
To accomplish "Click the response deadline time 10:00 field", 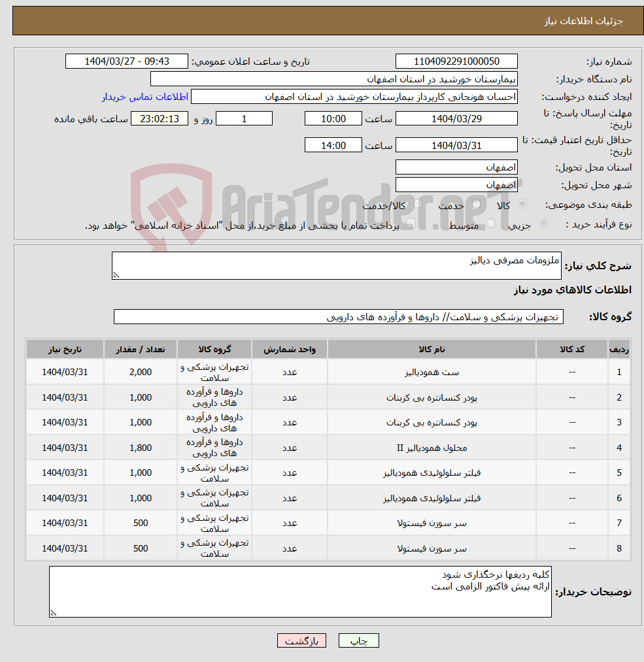I will coord(333,119).
